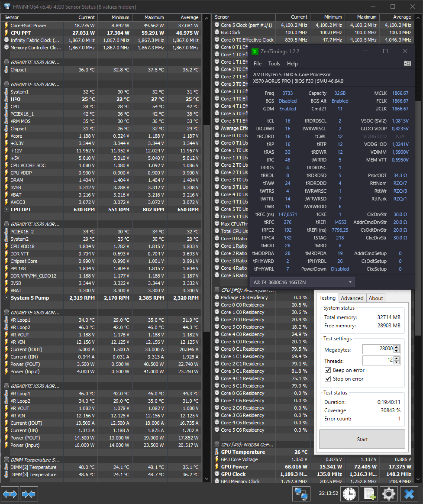Select the Core 5 Clock (perf #1/1) row
The image size is (423, 504).
313,25
